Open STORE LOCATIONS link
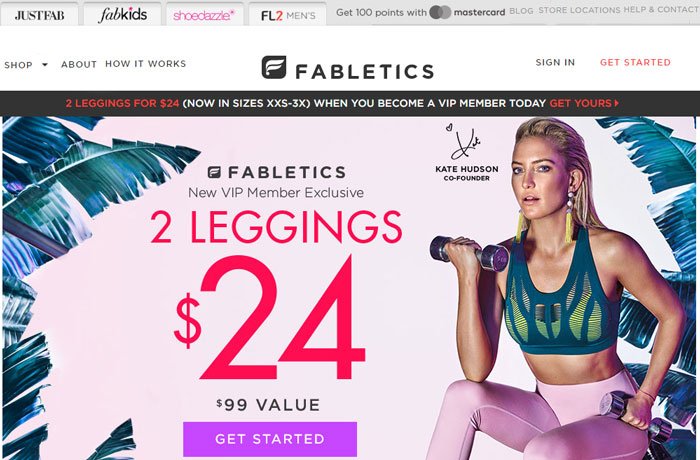This screenshot has width=700, height=460. click(579, 10)
